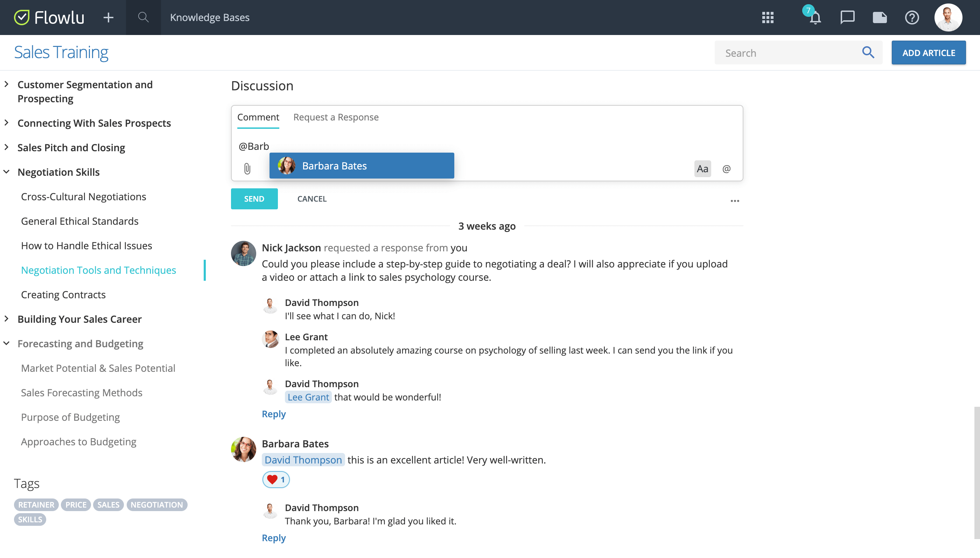
Task: Open the documents icon in the top bar
Action: tap(880, 17)
